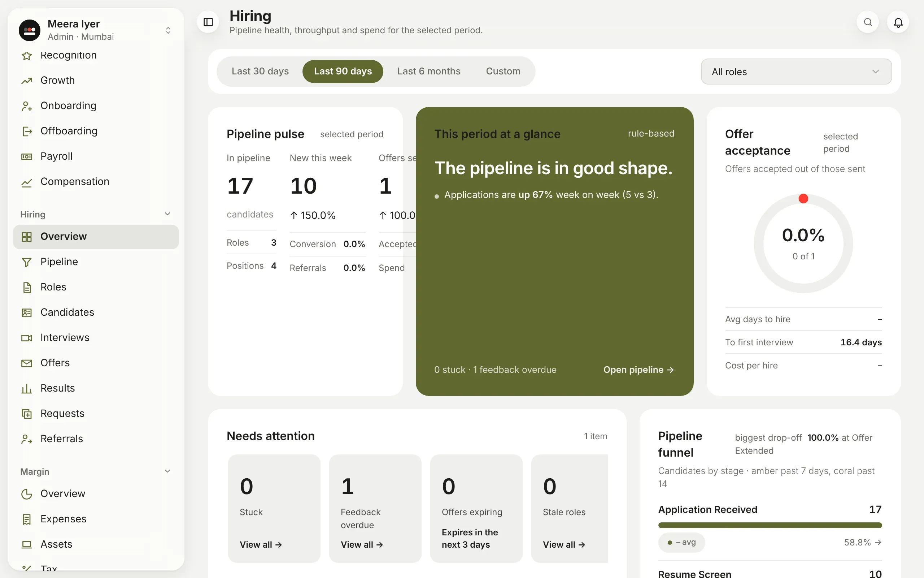Open notifications bell icon
This screenshot has height=578, width=924.
pyautogui.click(x=898, y=22)
